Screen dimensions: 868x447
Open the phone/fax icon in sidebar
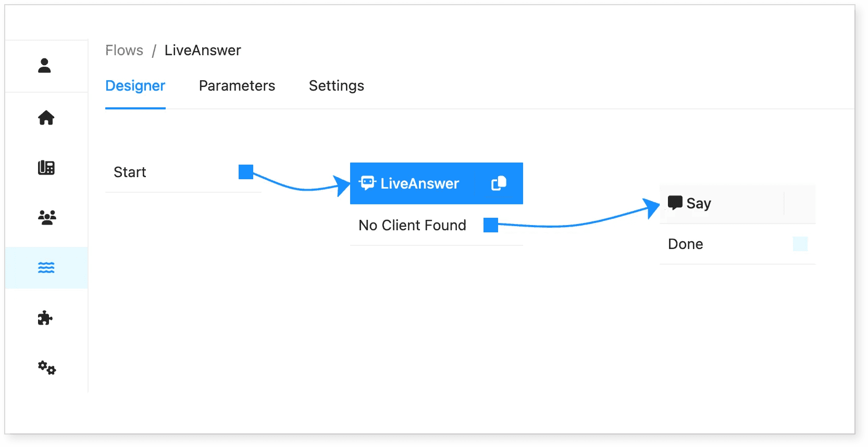46,168
